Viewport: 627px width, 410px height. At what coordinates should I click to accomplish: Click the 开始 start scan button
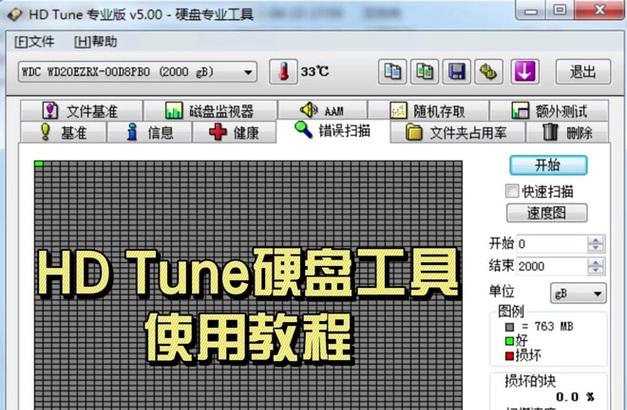tap(548, 165)
